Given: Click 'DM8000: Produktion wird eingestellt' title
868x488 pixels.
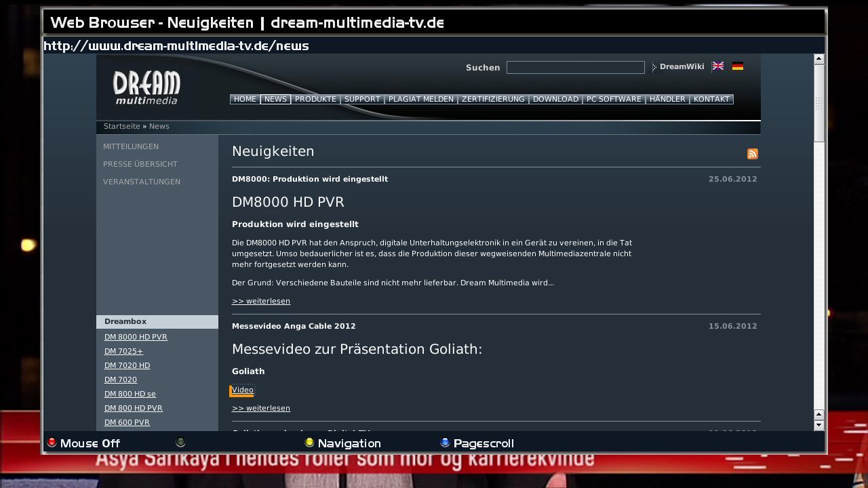Looking at the screenshot, I should pyautogui.click(x=310, y=179).
